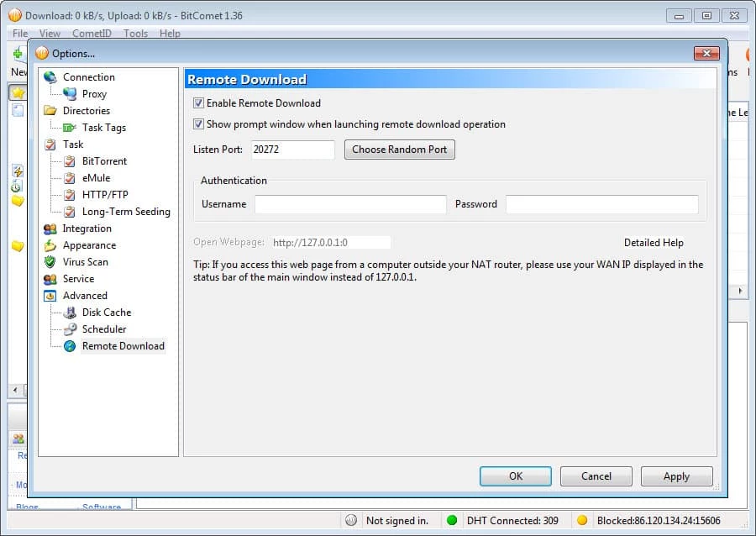Click the Proxy icon in options tree

(70, 94)
